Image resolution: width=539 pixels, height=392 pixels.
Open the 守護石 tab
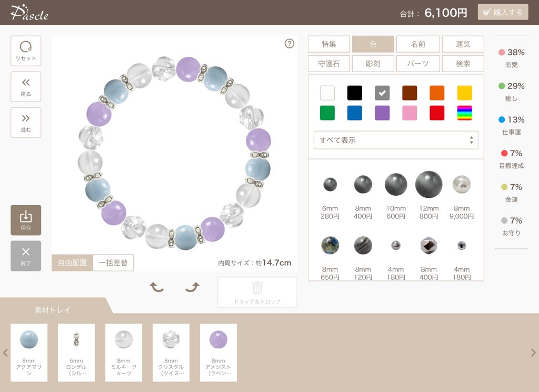point(329,64)
